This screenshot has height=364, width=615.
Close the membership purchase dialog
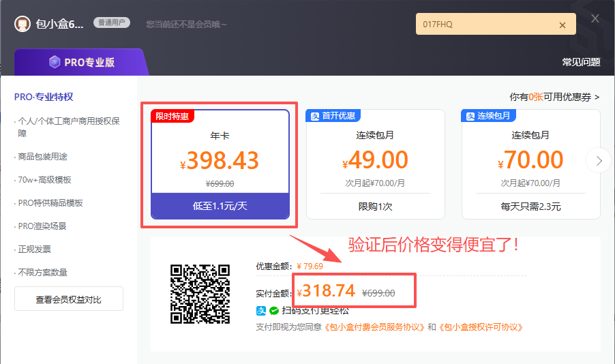[x=595, y=18]
